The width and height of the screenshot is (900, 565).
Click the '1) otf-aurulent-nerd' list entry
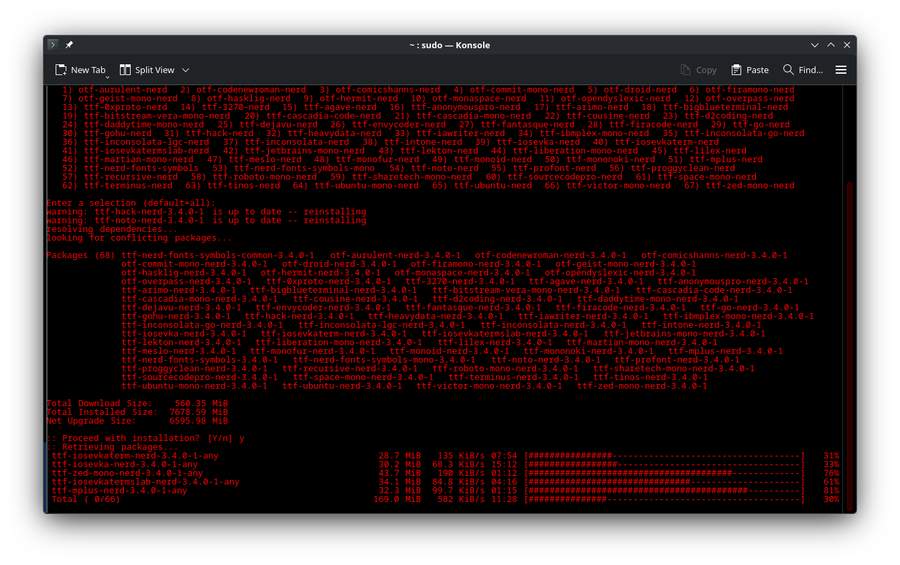pyautogui.click(x=115, y=90)
